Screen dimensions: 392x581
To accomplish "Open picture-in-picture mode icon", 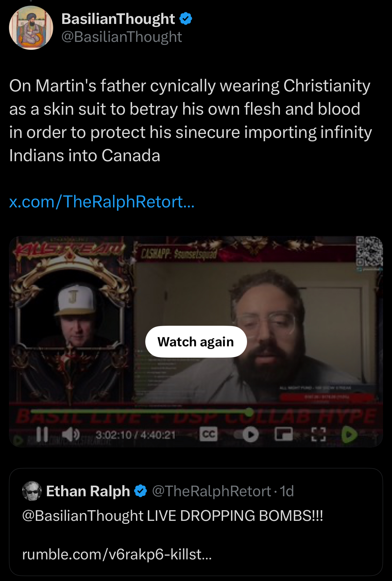I will tap(283, 434).
